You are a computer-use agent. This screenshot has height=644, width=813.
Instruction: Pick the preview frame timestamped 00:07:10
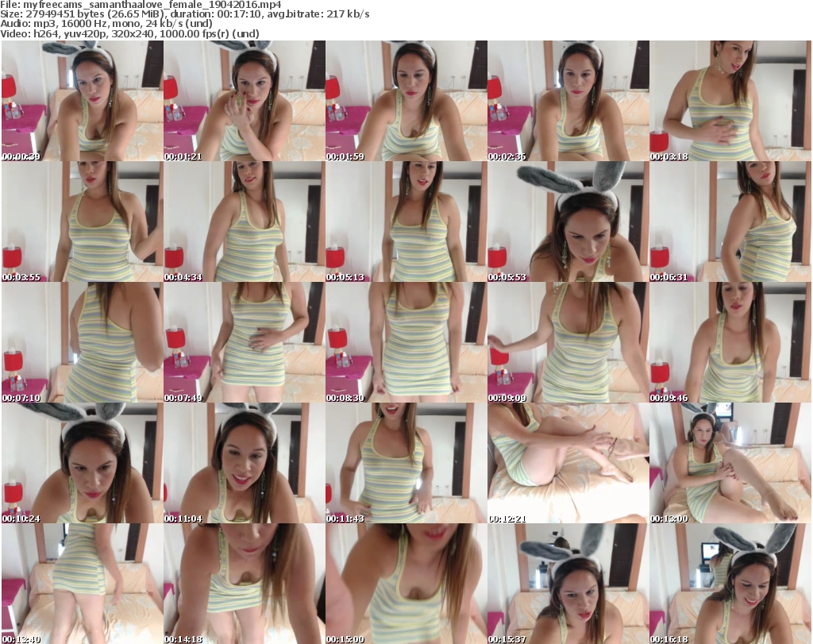[82, 342]
